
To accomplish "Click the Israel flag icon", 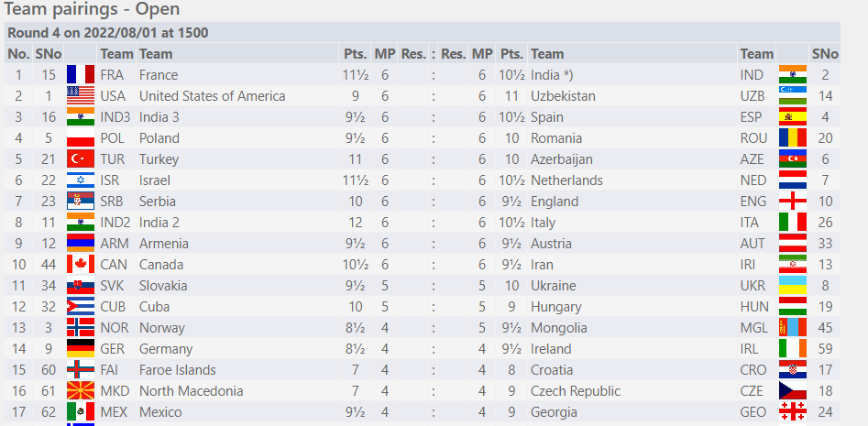I will [x=81, y=180].
